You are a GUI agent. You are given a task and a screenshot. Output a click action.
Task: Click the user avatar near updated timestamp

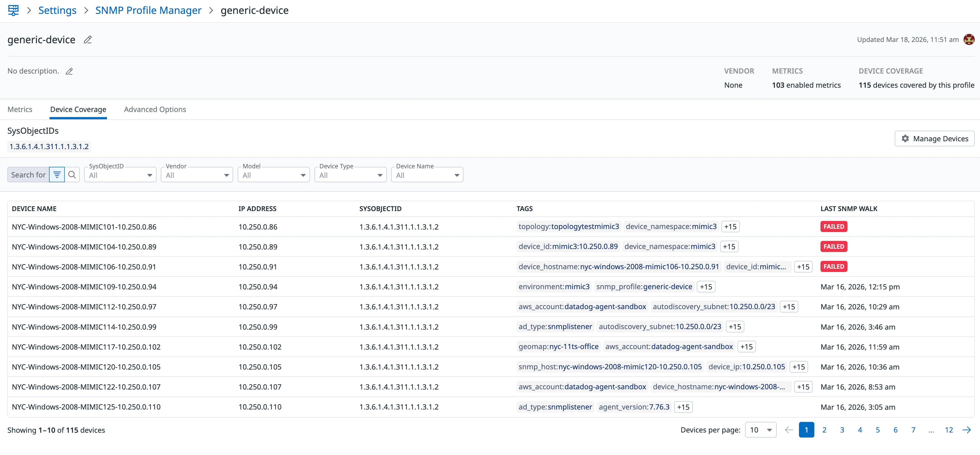click(x=969, y=40)
